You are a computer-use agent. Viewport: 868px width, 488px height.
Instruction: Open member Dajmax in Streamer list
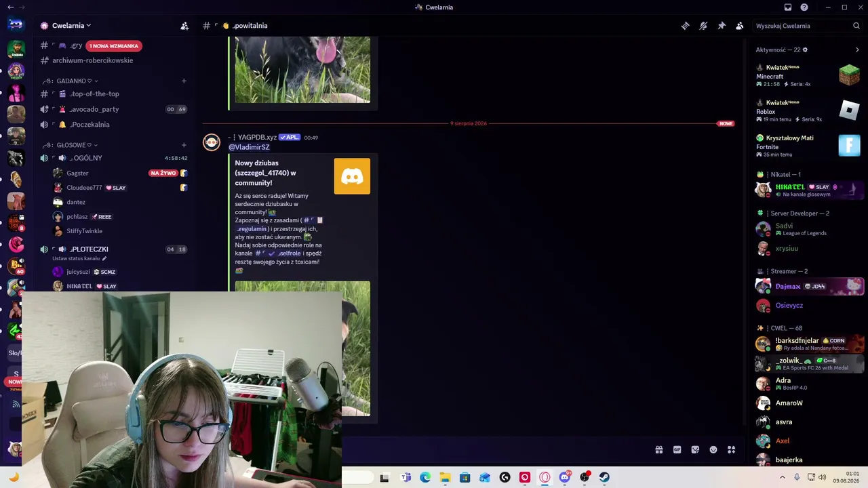(810, 286)
